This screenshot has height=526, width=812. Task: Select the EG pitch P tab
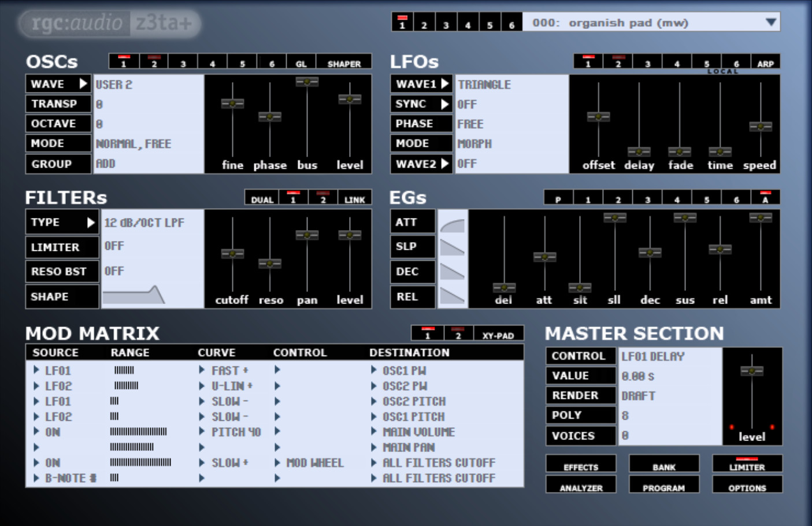(558, 198)
